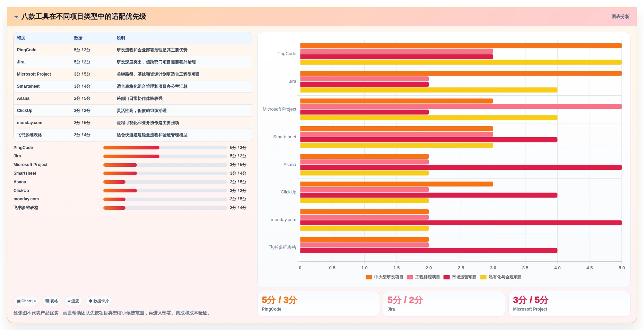The height and width of the screenshot is (330, 644).
Task: Select the Jira table row name
Action: [21, 62]
